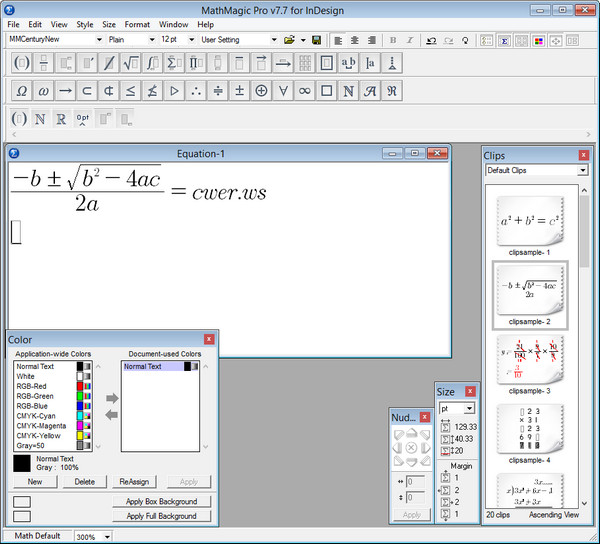Open the Default Clips dropdown

[x=582, y=171]
